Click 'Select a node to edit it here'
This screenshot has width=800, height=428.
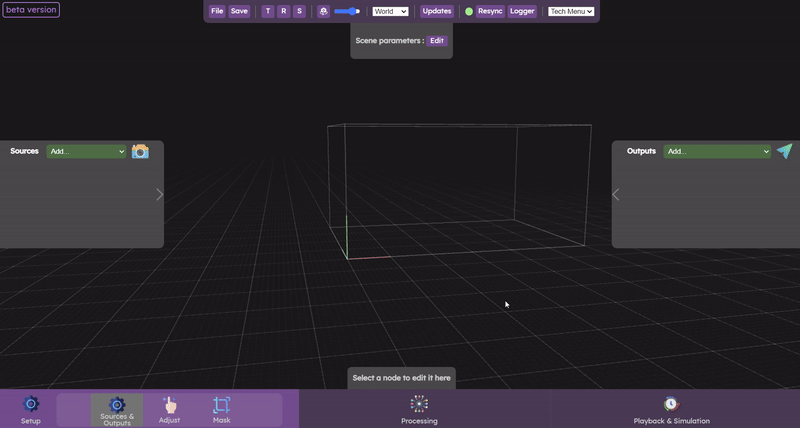tap(402, 378)
